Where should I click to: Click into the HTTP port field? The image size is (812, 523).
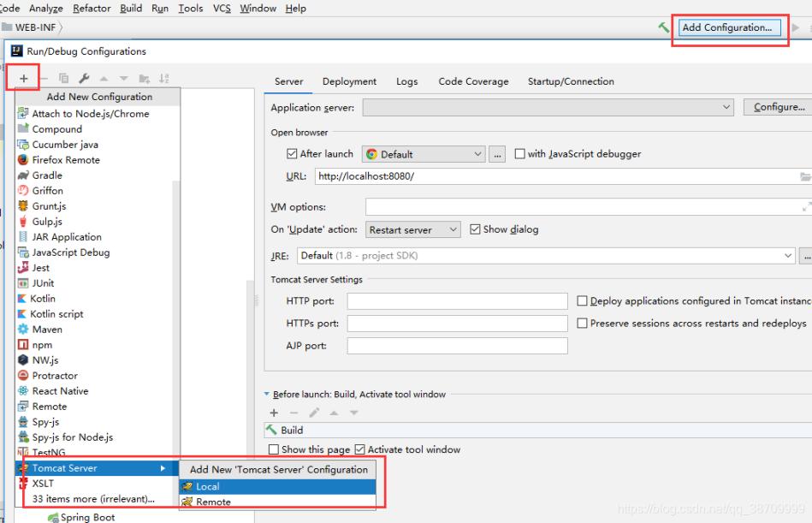coord(457,301)
